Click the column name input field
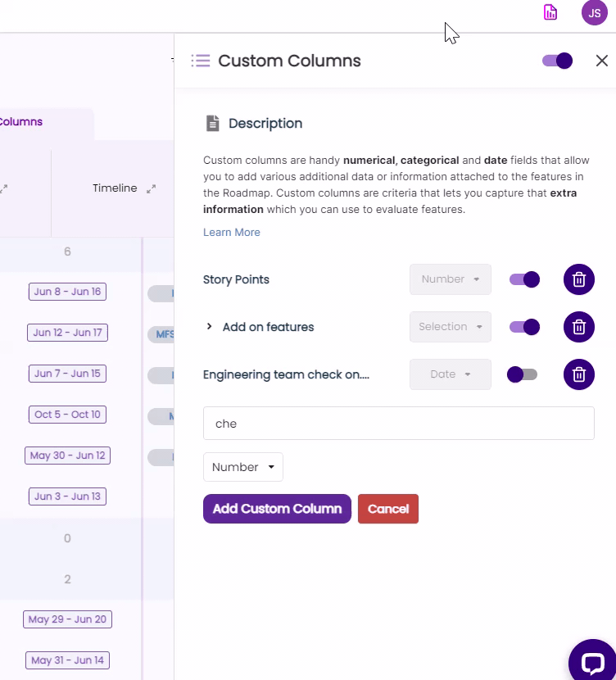The width and height of the screenshot is (616, 680). click(x=398, y=424)
